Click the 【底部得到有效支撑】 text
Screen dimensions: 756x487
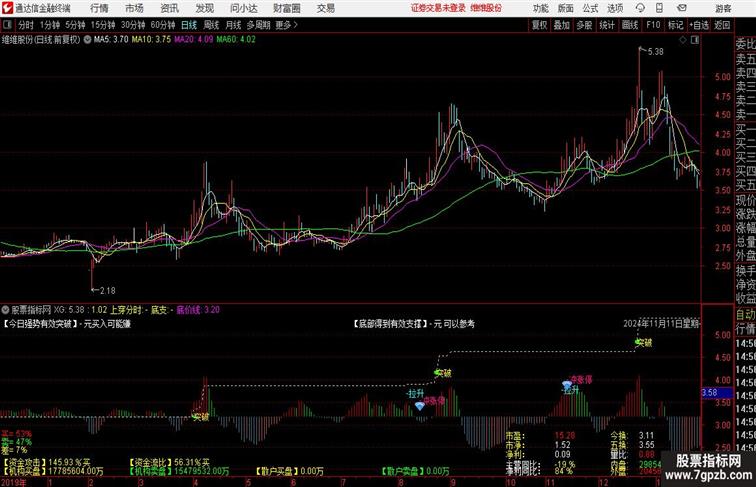[x=391, y=324]
